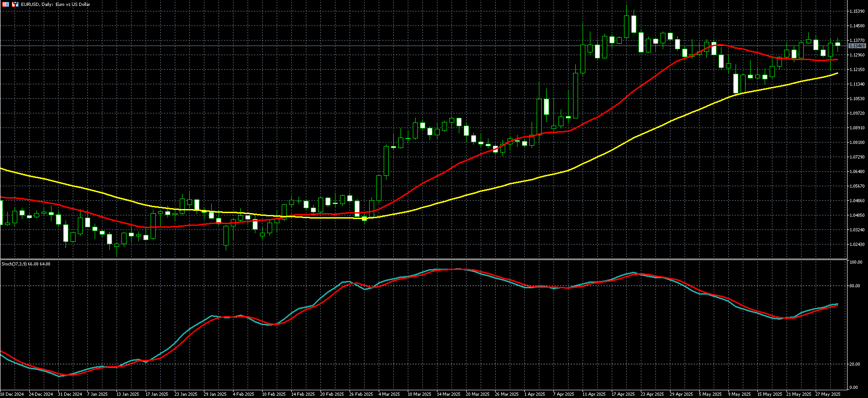Click the 18 Dec 2024 date label
The width and height of the screenshot is (868, 398).
coord(12,394)
